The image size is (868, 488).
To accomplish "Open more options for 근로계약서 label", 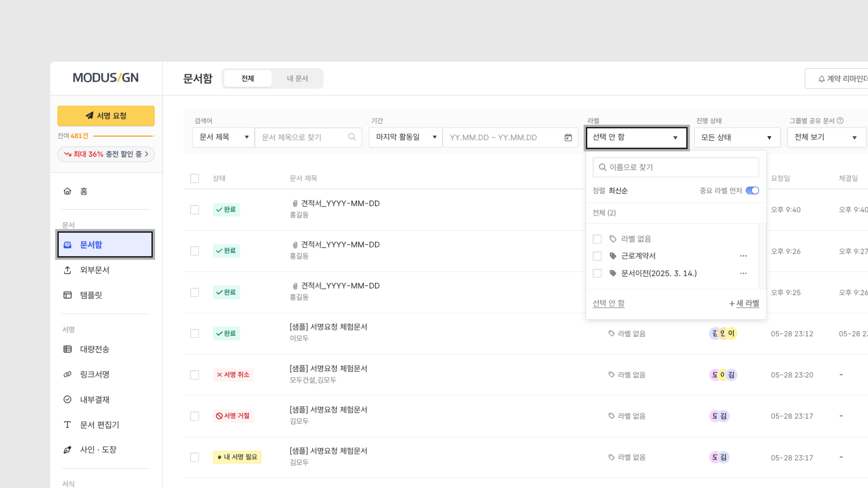I will click(x=743, y=256).
